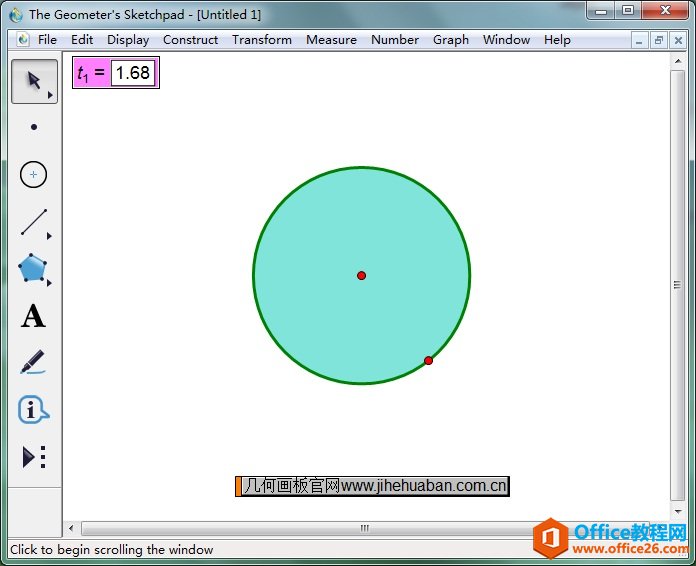
Task: Open the Graph menu
Action: click(450, 40)
